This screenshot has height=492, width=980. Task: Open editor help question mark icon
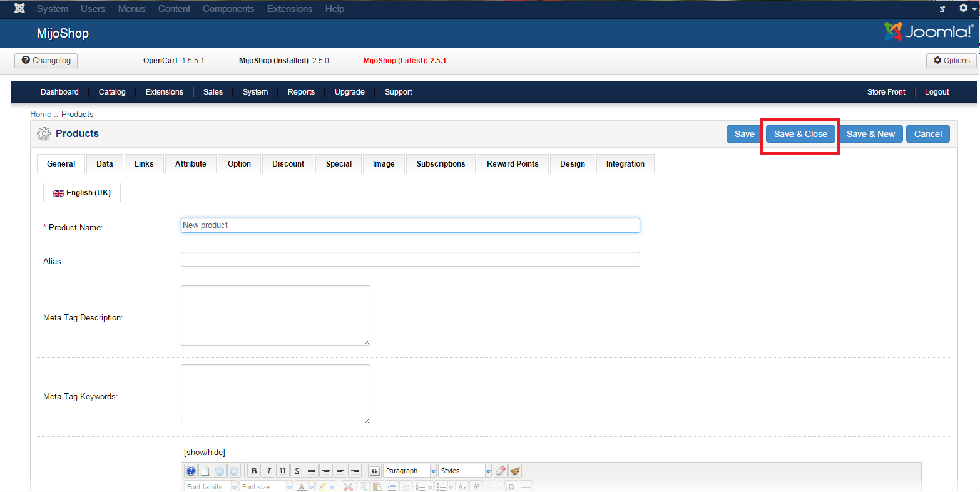(191, 471)
